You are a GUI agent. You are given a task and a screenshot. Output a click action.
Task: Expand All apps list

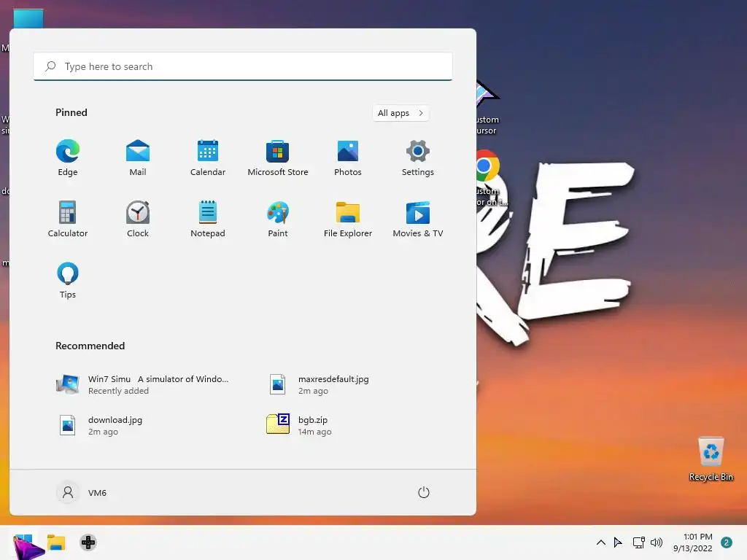[400, 113]
